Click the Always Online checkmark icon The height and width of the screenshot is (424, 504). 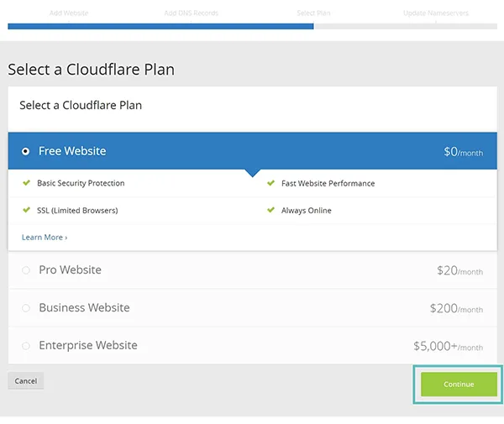pos(271,210)
